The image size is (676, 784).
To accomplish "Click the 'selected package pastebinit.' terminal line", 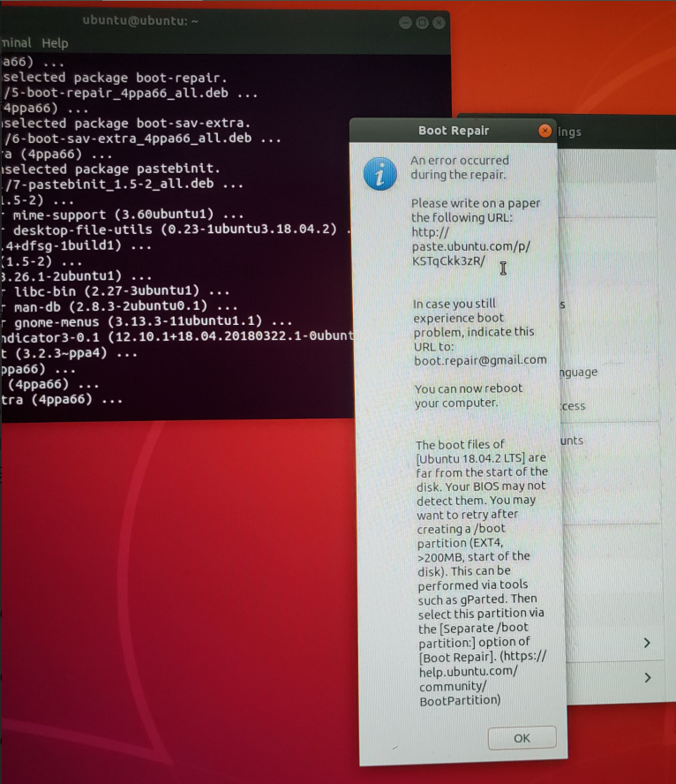I will [111, 169].
